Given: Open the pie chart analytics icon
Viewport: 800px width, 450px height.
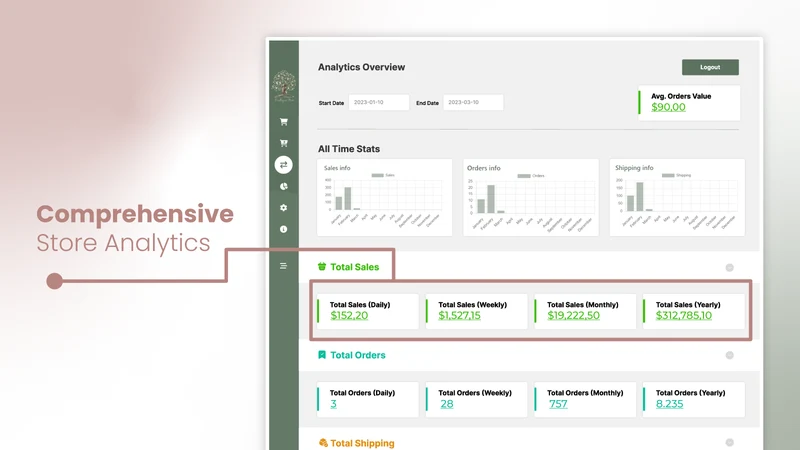Looking at the screenshot, I should (284, 186).
